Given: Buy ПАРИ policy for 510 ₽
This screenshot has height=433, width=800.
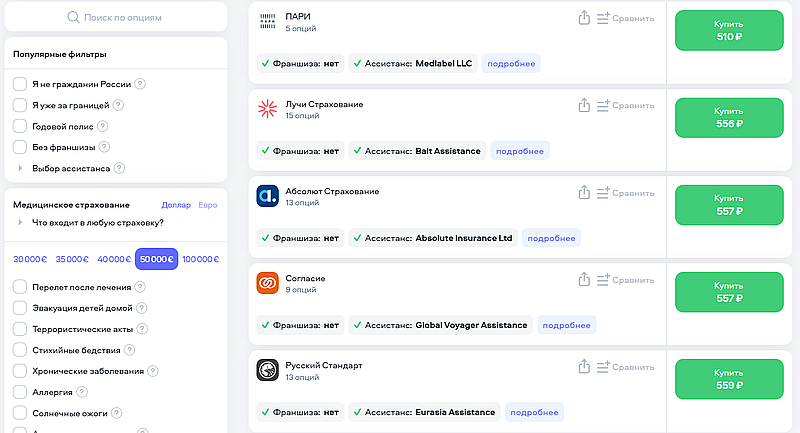Looking at the screenshot, I should [729, 31].
